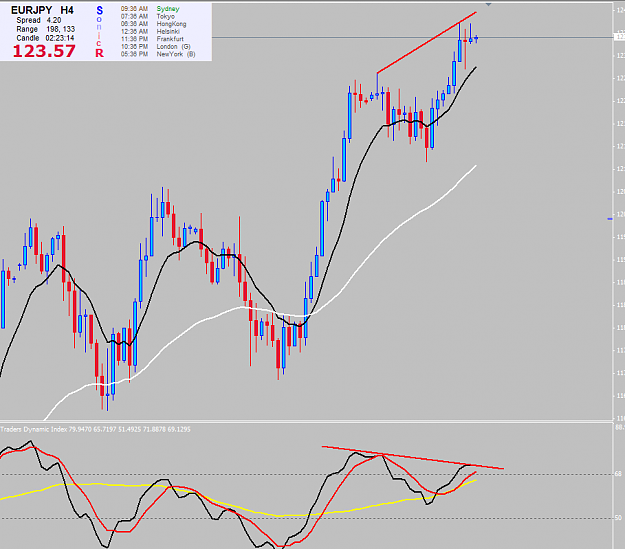
Task: Click the Sydney session label
Action: coord(168,9)
